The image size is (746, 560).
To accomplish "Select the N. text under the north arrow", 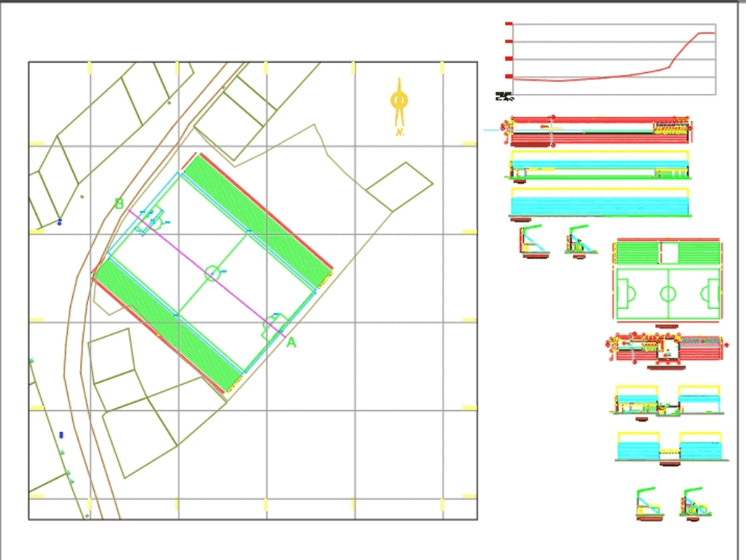I will click(398, 132).
